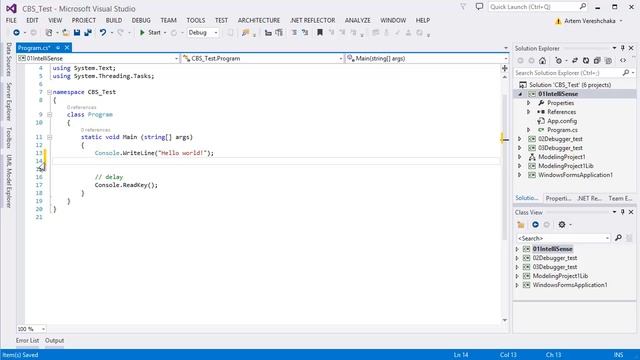The height and width of the screenshot is (360, 640).
Task: Close the Program.cs tab
Action: [x=67, y=48]
